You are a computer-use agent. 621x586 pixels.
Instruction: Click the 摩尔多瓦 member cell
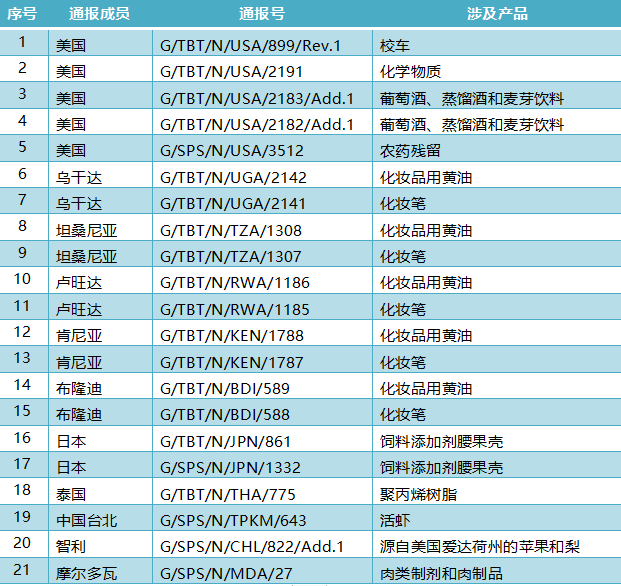pyautogui.click(x=101, y=571)
